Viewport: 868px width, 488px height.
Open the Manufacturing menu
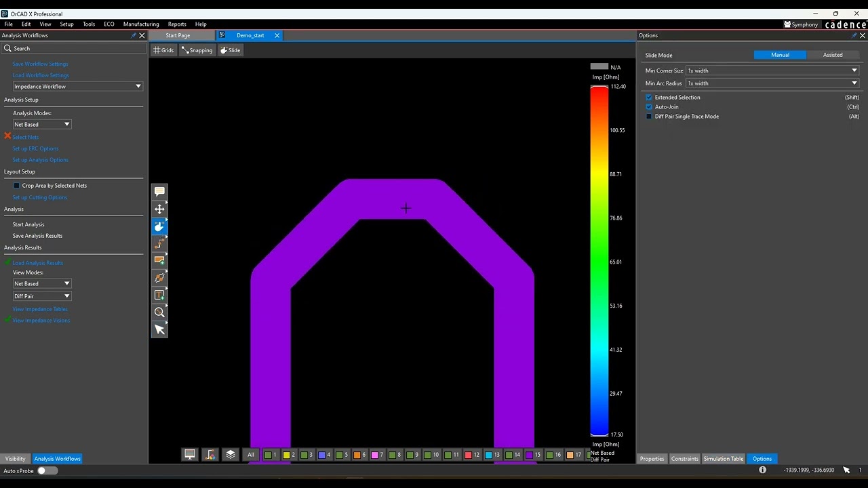(x=141, y=24)
